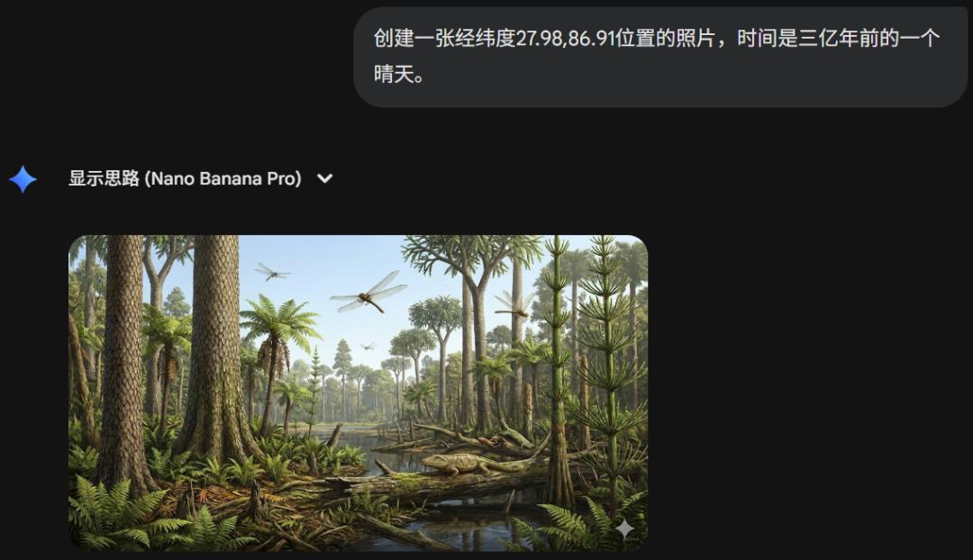Click the blue Gemini sparkle icon
The width and height of the screenshot is (973, 560).
click(x=23, y=179)
